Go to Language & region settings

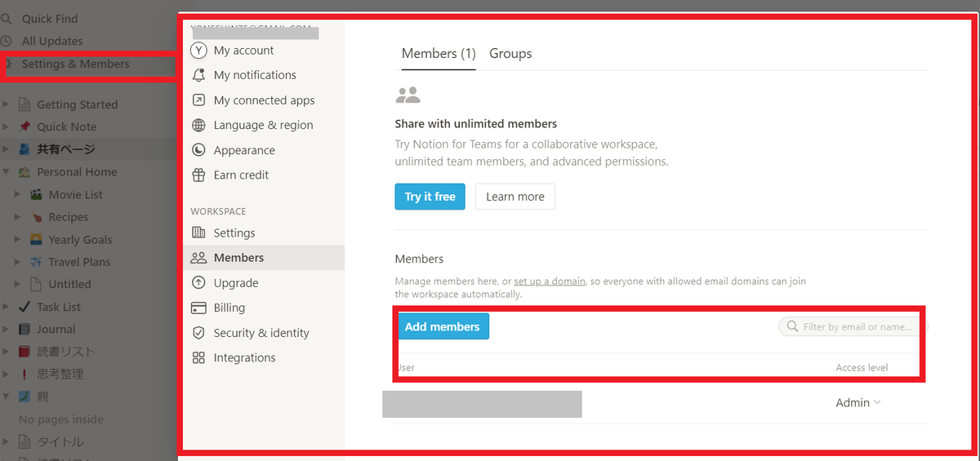[x=263, y=125]
